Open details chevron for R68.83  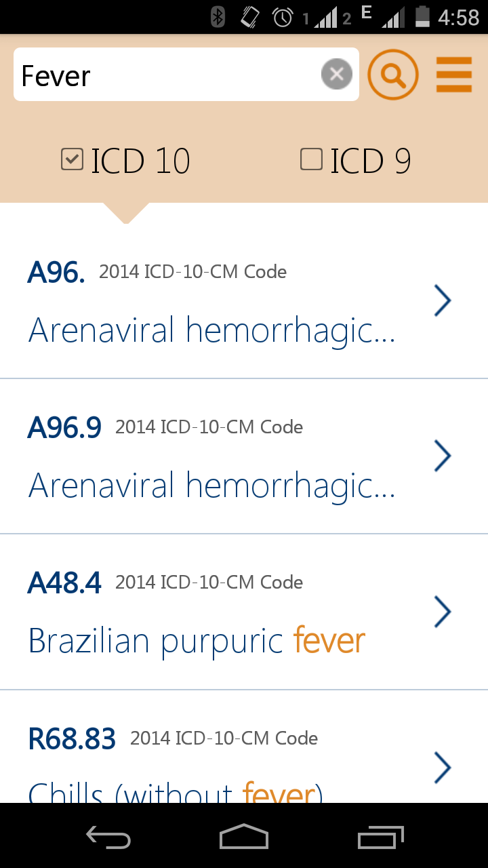coord(442,767)
